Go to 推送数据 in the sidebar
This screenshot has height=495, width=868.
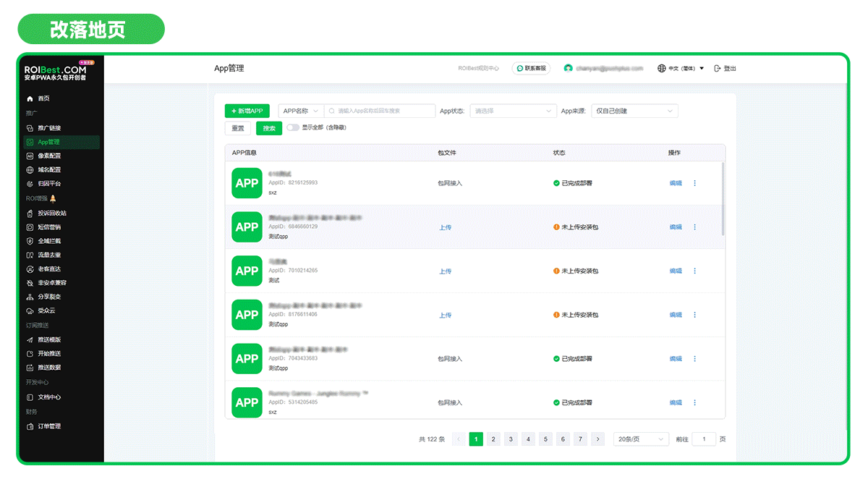(49, 368)
